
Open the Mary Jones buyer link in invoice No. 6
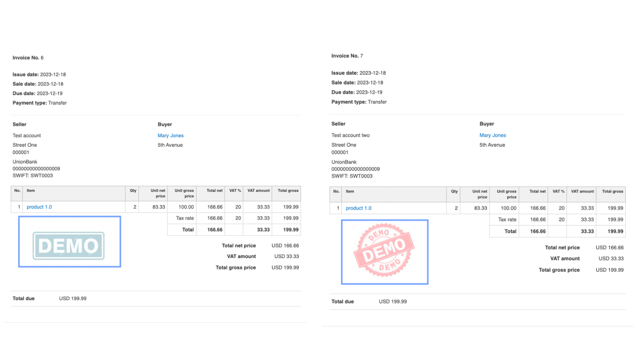click(x=171, y=135)
